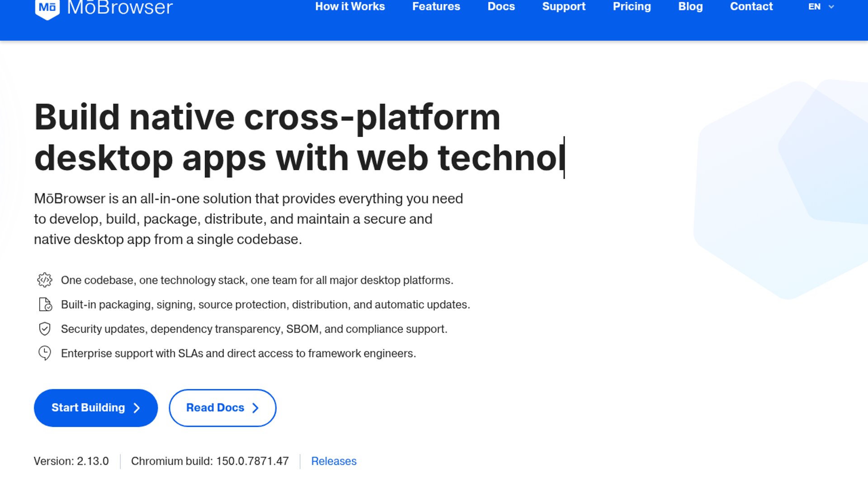The height and width of the screenshot is (488, 868).
Task: View the Pricing page
Action: pos(632,6)
